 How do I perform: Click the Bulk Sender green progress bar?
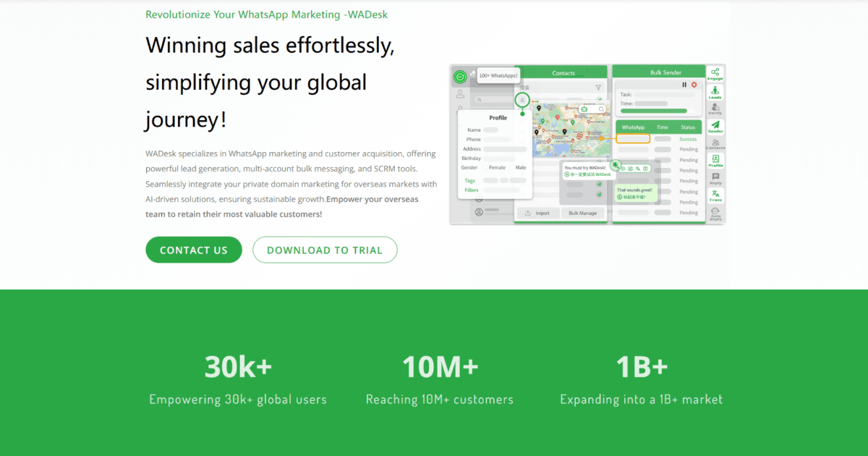[654, 111]
